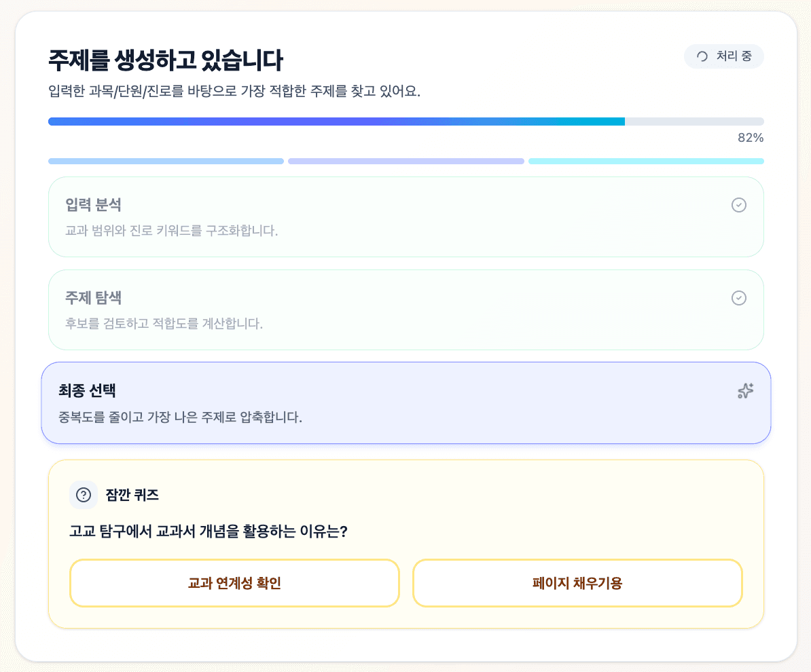Click the 82% progress value
The image size is (811, 672).
[x=751, y=138]
